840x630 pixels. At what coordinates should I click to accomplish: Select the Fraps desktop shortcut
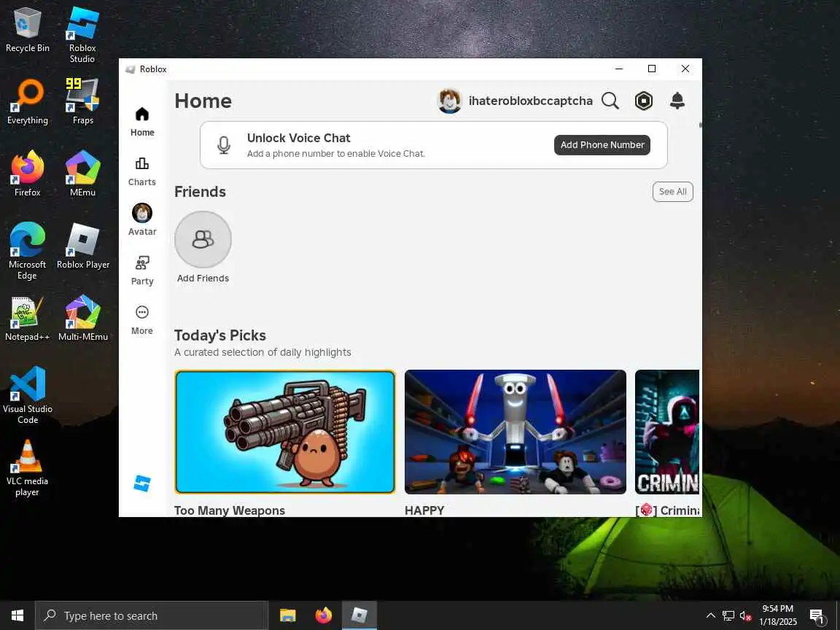click(82, 102)
